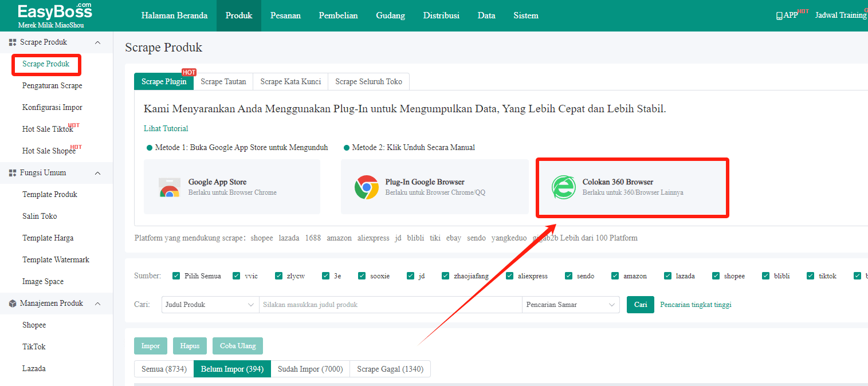Screen dimensions: 868x386
Task: Uncheck the tiktok source checkbox
Action: (x=811, y=276)
